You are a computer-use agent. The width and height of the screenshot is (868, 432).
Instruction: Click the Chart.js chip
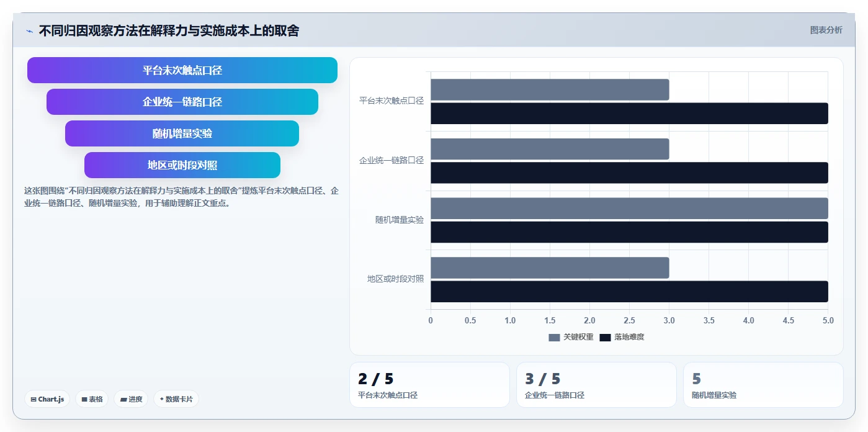[47, 399]
